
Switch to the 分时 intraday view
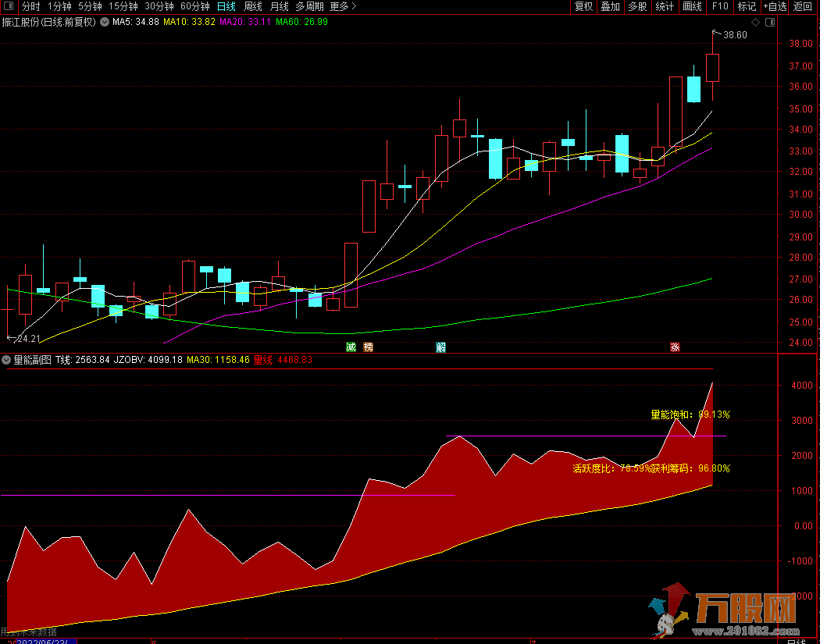pos(31,6)
